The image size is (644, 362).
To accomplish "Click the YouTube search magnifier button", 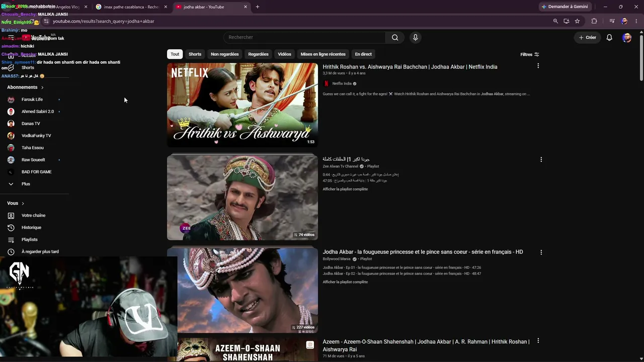I will point(395,37).
